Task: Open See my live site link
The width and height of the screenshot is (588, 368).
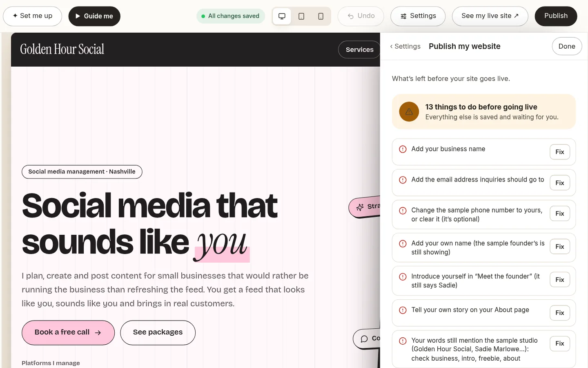Action: (x=490, y=16)
